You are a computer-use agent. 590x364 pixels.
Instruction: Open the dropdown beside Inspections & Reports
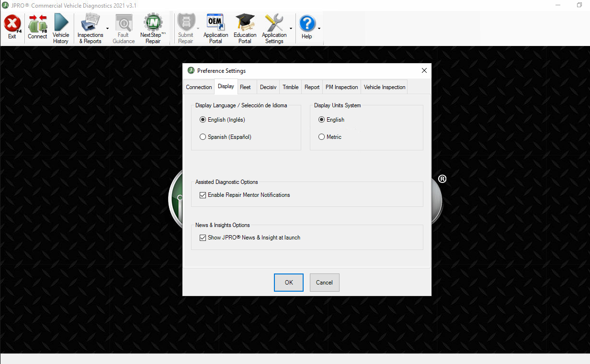[107, 28]
